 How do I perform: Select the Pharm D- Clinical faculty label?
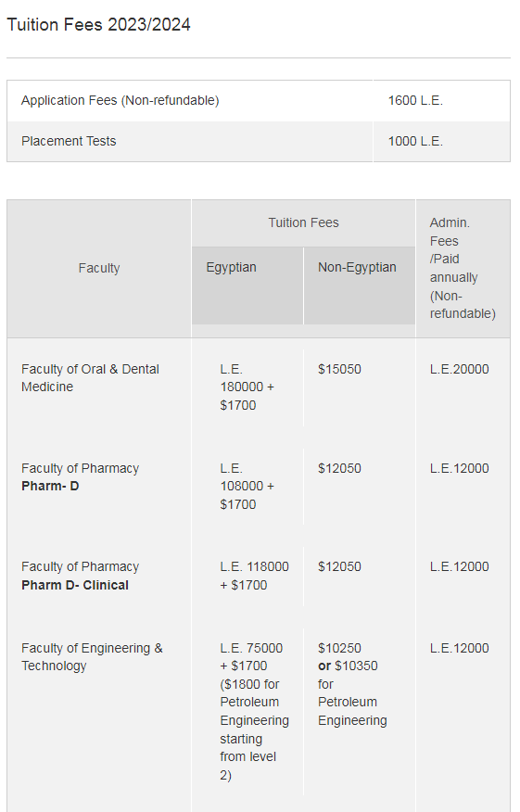(x=75, y=585)
